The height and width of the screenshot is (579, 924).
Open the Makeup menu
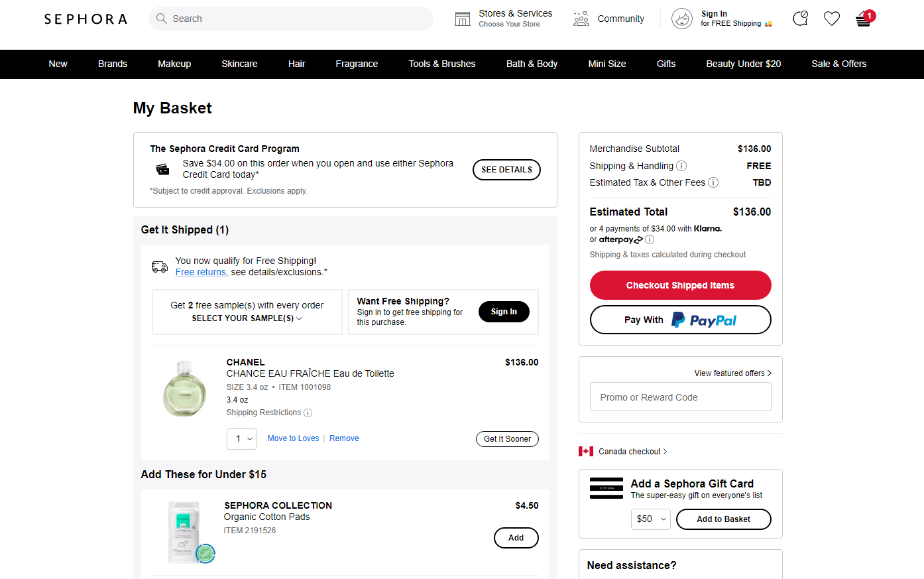(x=174, y=64)
